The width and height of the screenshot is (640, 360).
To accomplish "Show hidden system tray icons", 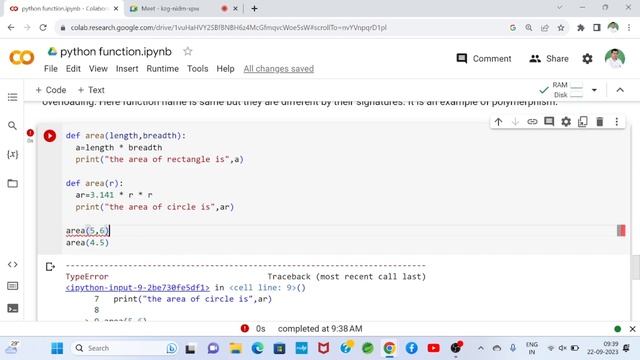I will coord(481,348).
